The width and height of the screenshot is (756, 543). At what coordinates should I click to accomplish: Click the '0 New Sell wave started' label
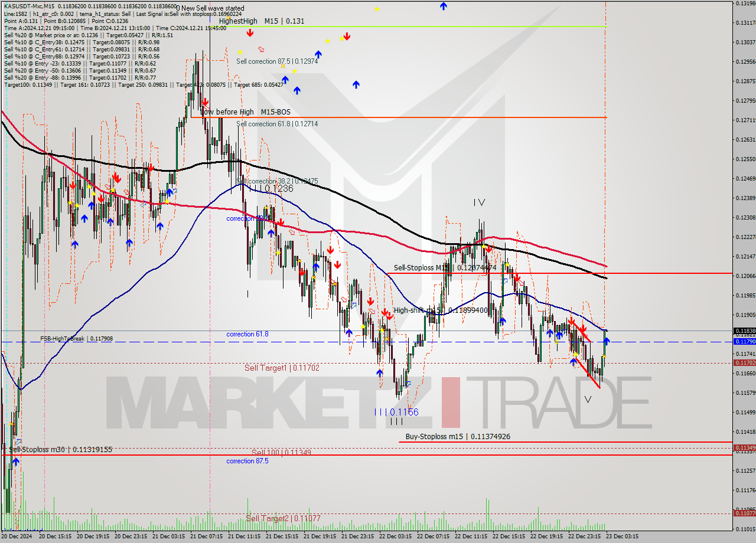click(x=210, y=9)
